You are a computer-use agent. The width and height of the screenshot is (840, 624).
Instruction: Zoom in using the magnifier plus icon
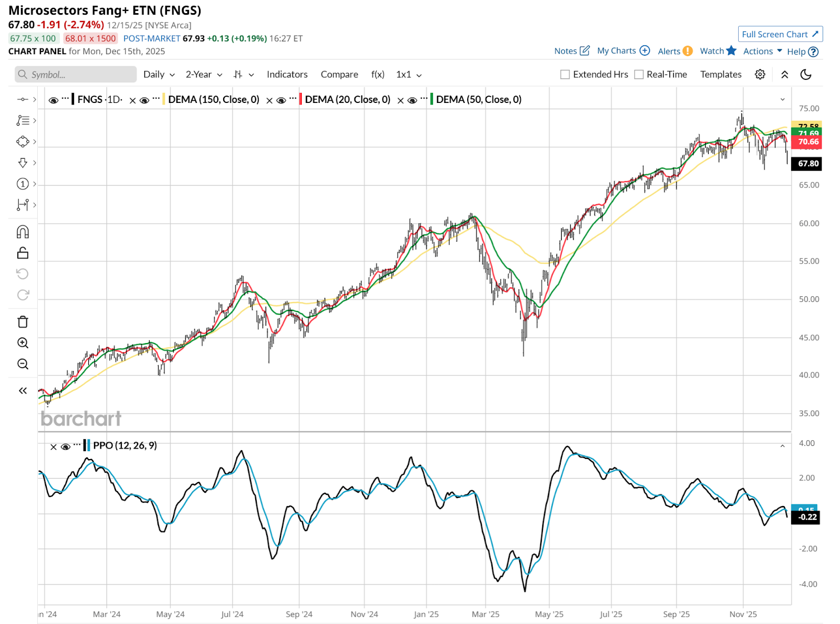(x=23, y=343)
